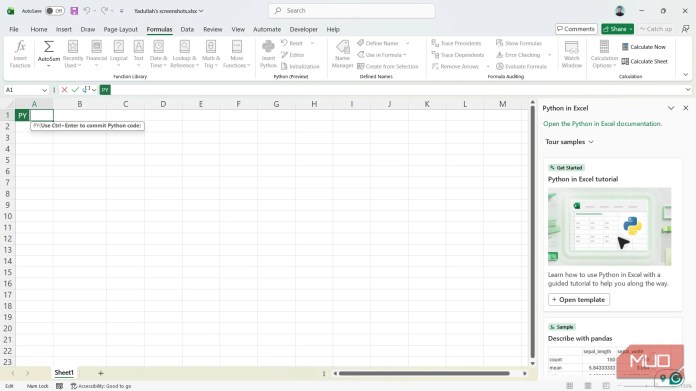Image resolution: width=696 pixels, height=391 pixels.
Task: Open the Python output type dropdown
Action: coord(89,90)
